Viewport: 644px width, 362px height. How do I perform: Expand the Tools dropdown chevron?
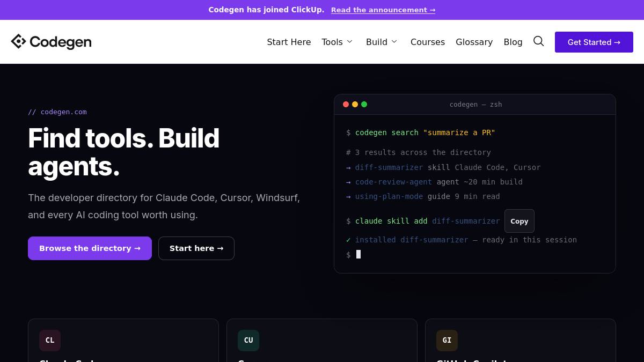(x=350, y=42)
